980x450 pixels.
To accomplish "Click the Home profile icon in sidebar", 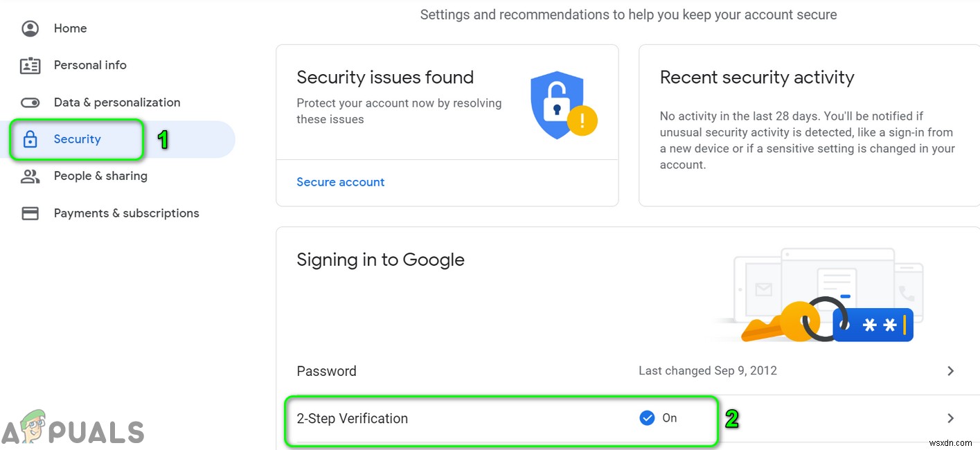I will [30, 28].
